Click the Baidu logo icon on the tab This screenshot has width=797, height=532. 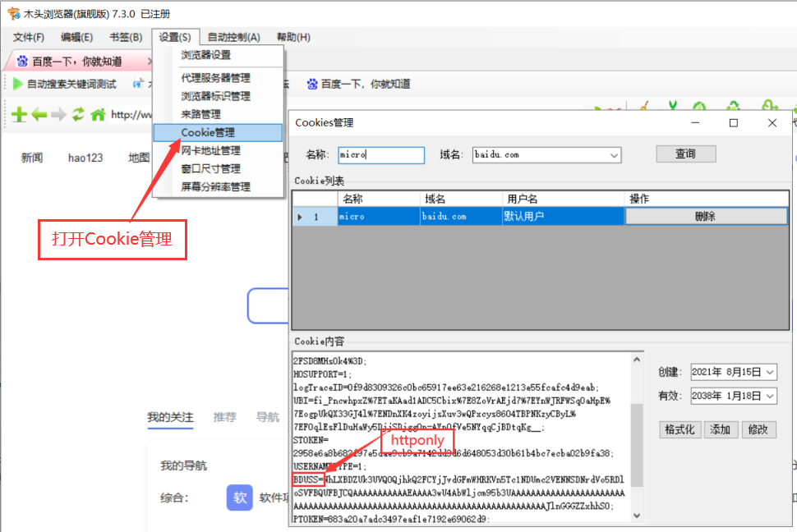[22, 60]
